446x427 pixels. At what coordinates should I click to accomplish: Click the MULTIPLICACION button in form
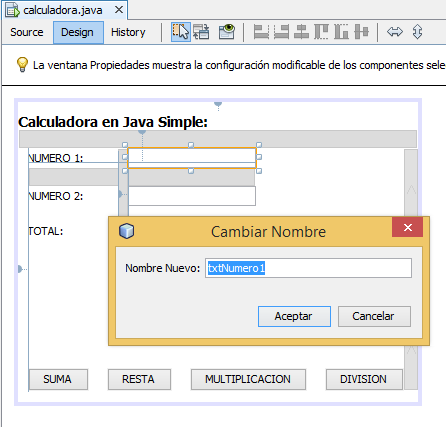(x=248, y=379)
